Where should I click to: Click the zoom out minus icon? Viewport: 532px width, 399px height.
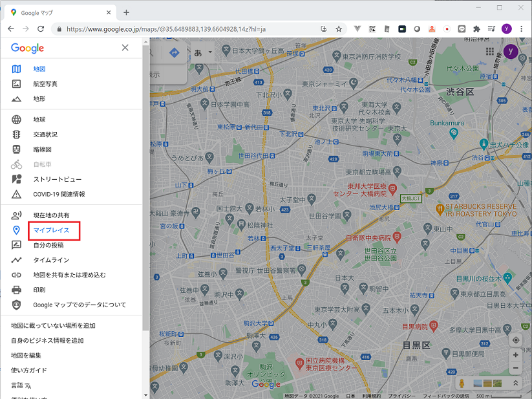pyautogui.click(x=515, y=368)
